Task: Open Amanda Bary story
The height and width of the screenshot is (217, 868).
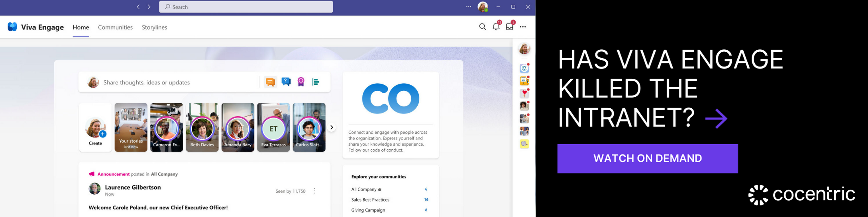Action: click(x=238, y=127)
